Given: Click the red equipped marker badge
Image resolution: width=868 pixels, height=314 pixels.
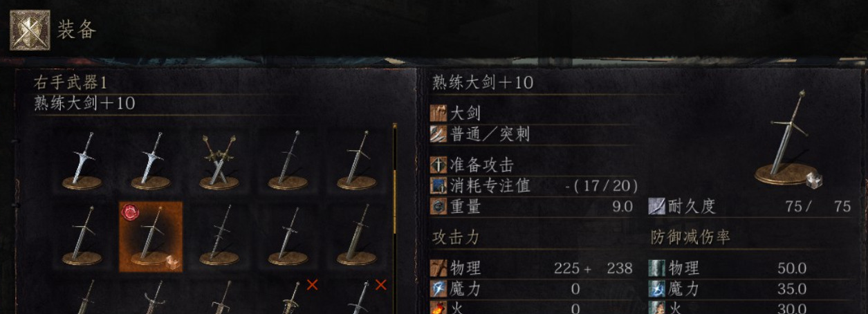Looking at the screenshot, I should 129,212.
